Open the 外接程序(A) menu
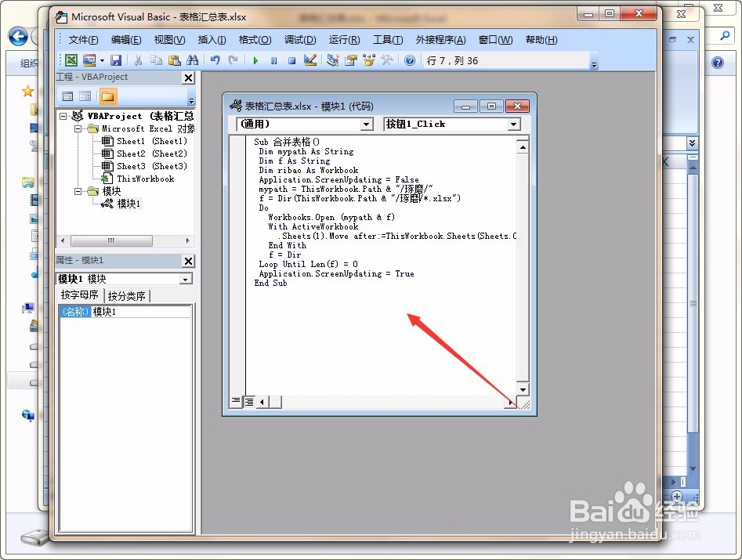This screenshot has width=742, height=560. pyautogui.click(x=440, y=40)
